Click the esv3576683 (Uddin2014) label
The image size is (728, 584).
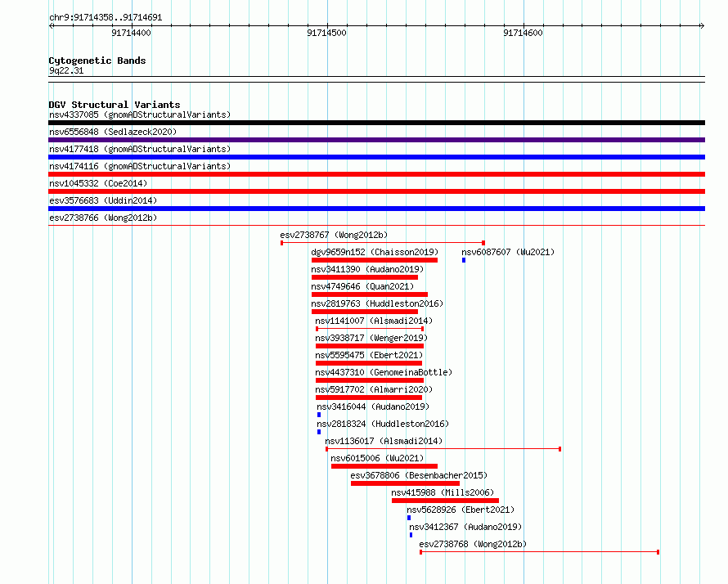tap(103, 200)
